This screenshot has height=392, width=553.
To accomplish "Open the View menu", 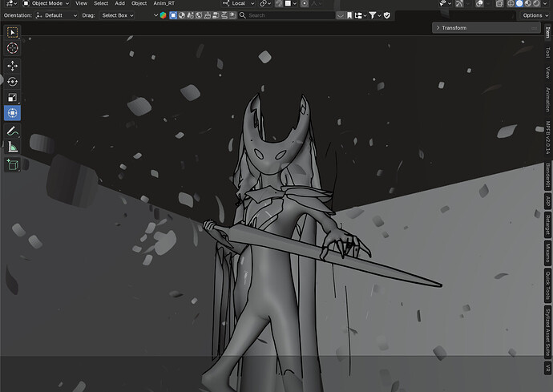I will (81, 3).
